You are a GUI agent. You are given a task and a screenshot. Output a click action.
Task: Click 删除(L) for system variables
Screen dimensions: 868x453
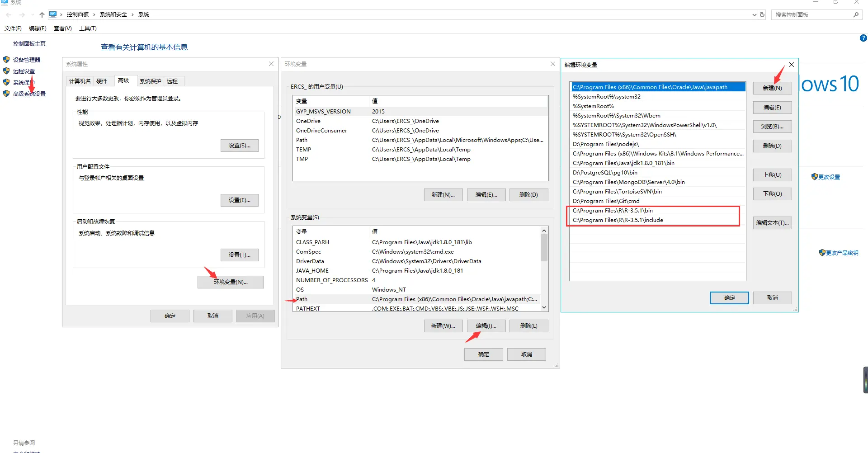(x=529, y=326)
